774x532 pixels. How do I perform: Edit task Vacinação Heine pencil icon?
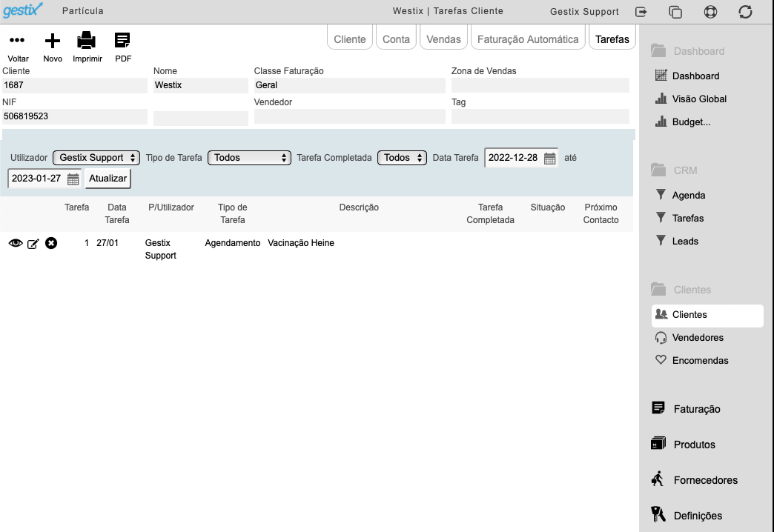click(33, 243)
